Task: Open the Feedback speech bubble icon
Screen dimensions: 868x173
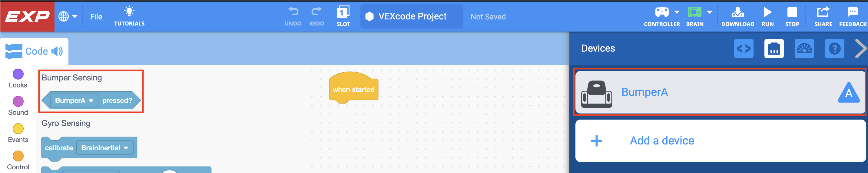Action: pyautogui.click(x=853, y=13)
